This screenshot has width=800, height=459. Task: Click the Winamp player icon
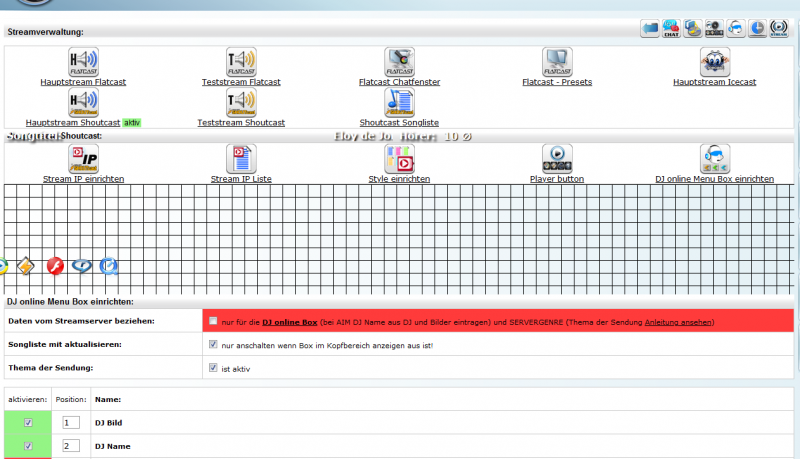(x=26, y=266)
